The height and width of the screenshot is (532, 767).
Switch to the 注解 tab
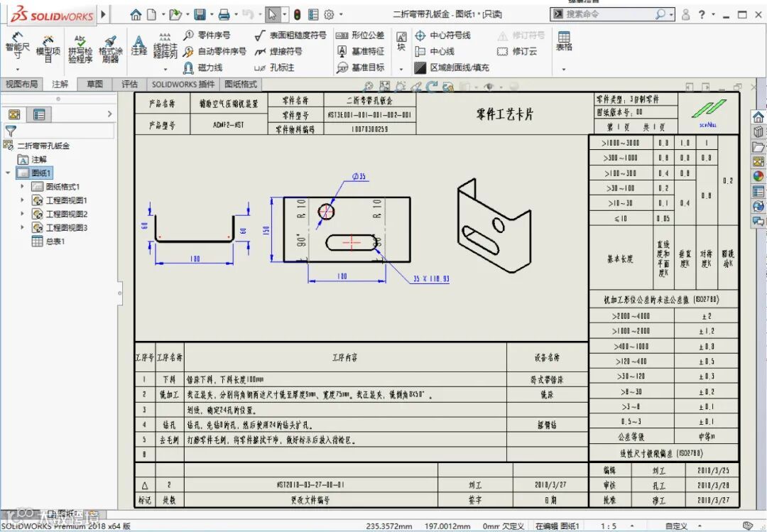point(60,85)
